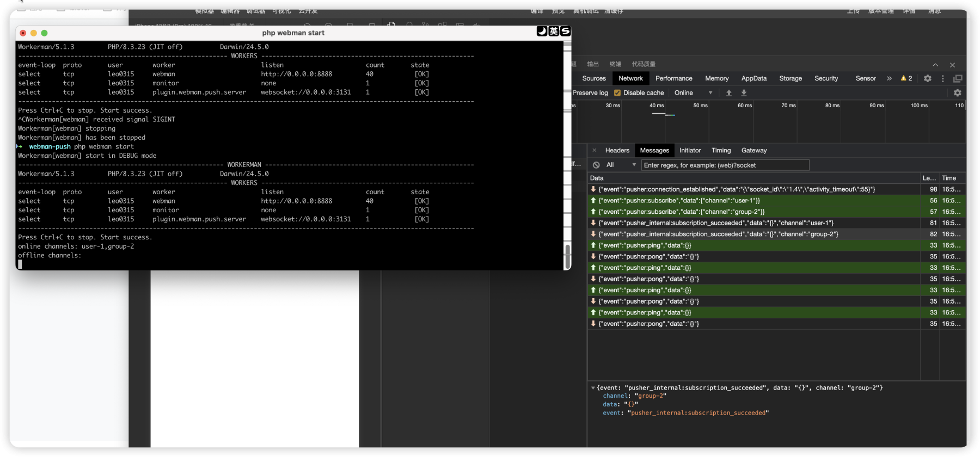Click the channel: "group-2" property in preview
The image size is (980, 457).
634,396
